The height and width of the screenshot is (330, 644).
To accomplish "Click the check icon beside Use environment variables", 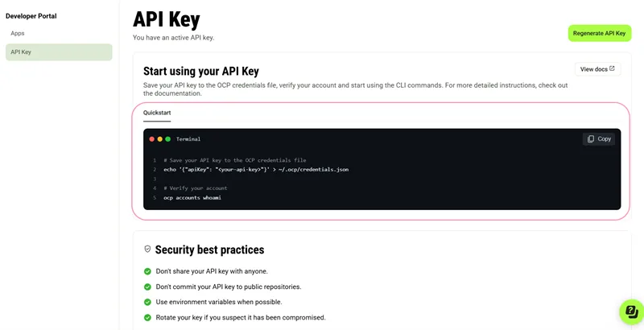I will point(147,302).
